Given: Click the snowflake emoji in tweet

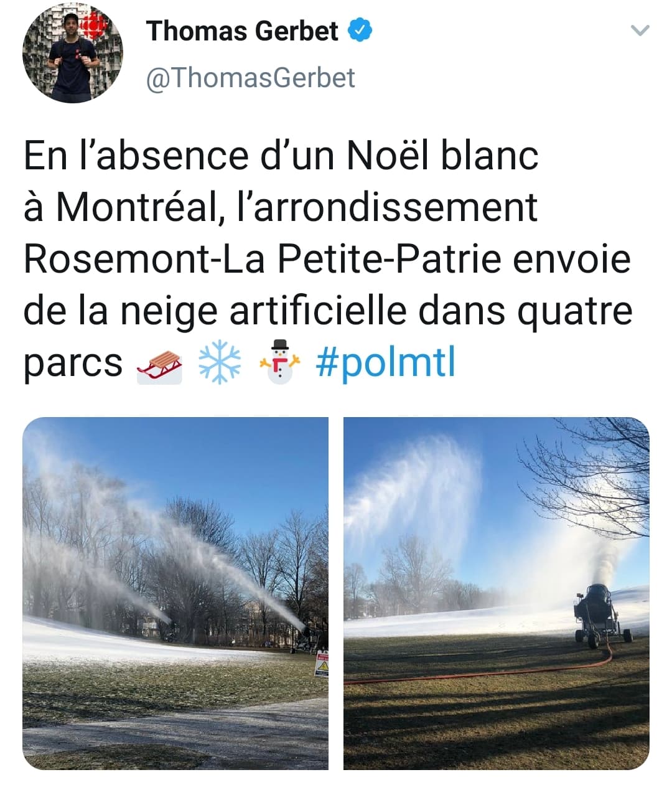Looking at the screenshot, I should (x=220, y=364).
